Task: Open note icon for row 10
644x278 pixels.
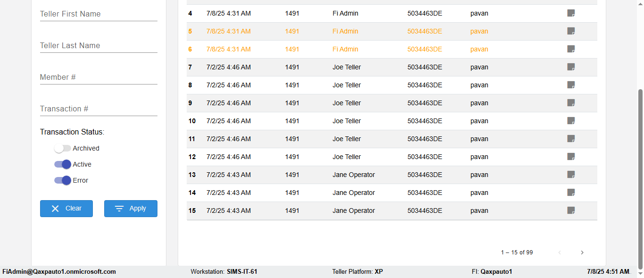Action: pos(571,121)
